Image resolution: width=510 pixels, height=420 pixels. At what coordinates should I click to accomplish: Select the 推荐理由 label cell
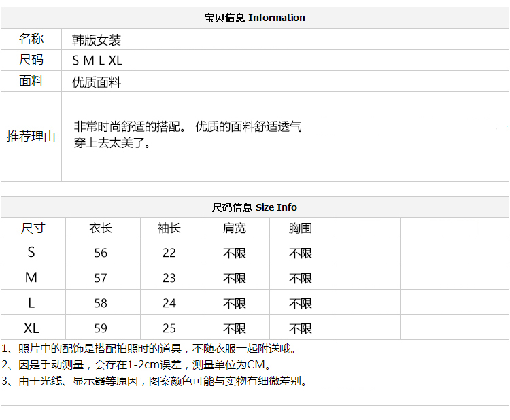(x=31, y=136)
